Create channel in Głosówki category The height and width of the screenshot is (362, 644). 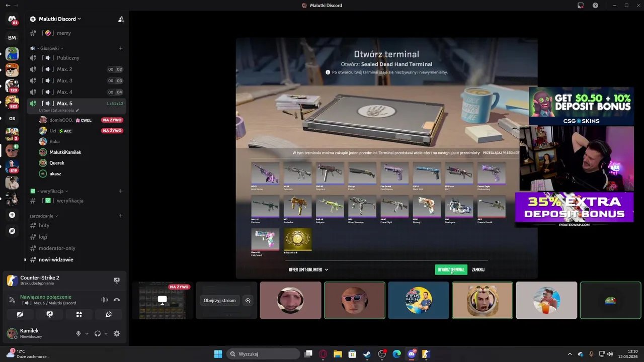pyautogui.click(x=121, y=48)
